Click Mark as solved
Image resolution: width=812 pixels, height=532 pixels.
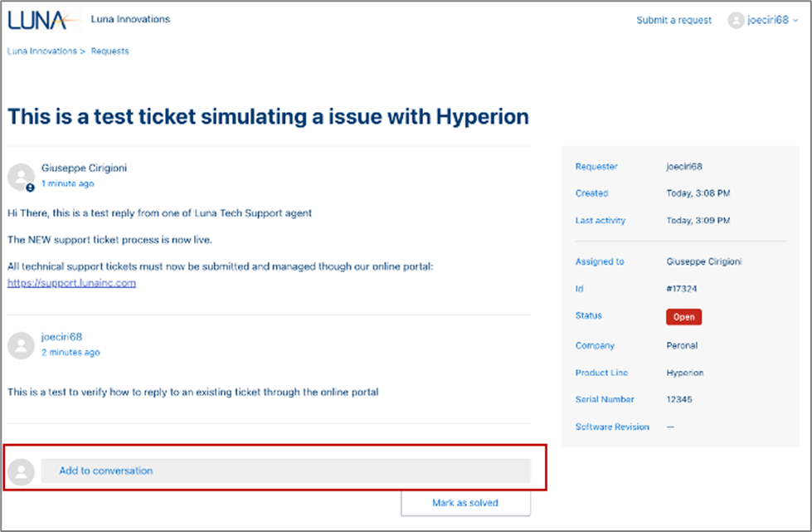(465, 503)
